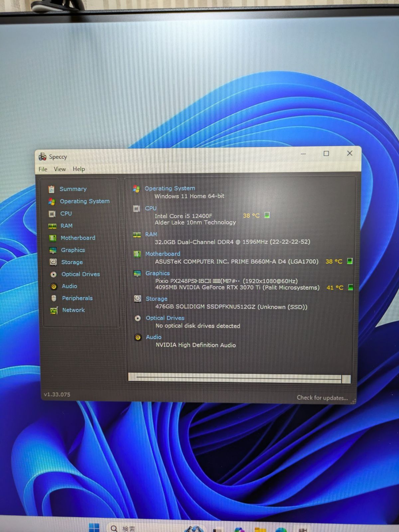
Task: Minimize the Speccy window
Action: click(303, 154)
